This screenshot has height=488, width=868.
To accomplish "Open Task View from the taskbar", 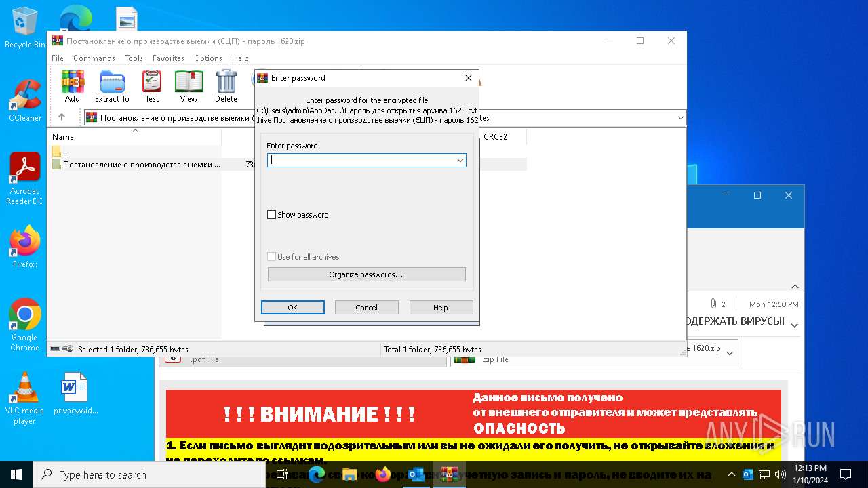I will pos(283,474).
